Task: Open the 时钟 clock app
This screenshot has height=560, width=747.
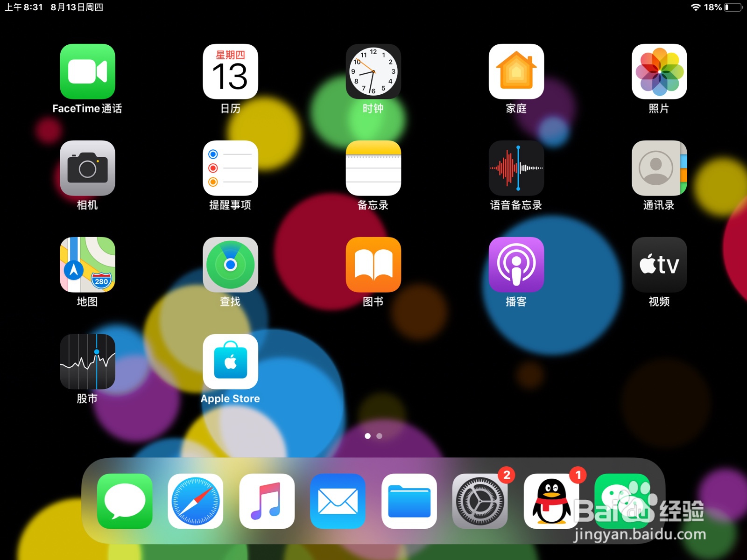Action: point(373,72)
